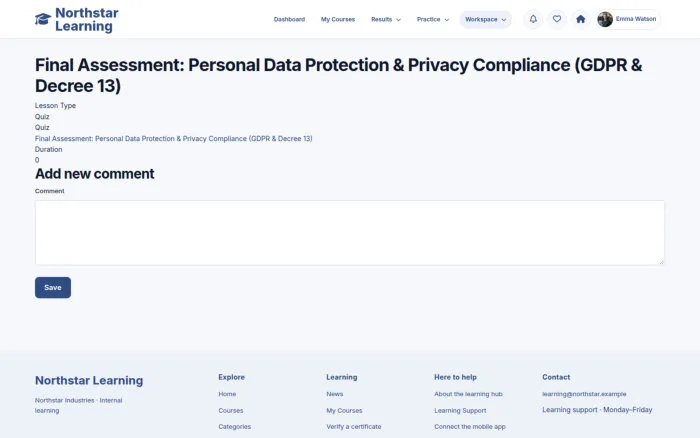Open My Courses in the top navigation

coord(338,19)
